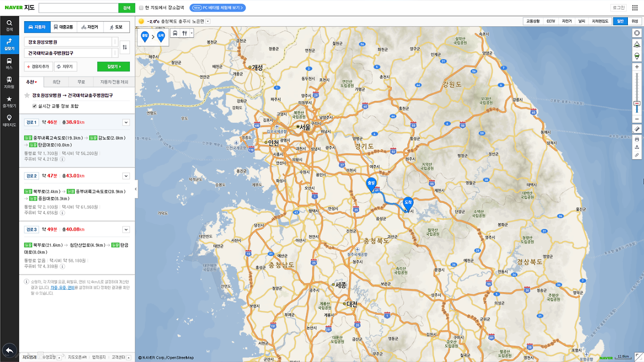644x362 pixels.
Task: Open the 즐겨찾기 favorites sidebar icon
Action: pyautogui.click(x=9, y=102)
